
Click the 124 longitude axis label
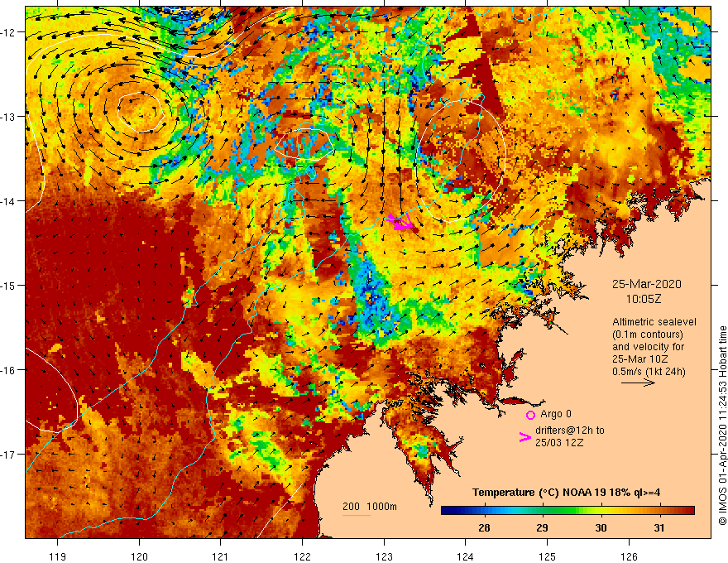pos(466,556)
